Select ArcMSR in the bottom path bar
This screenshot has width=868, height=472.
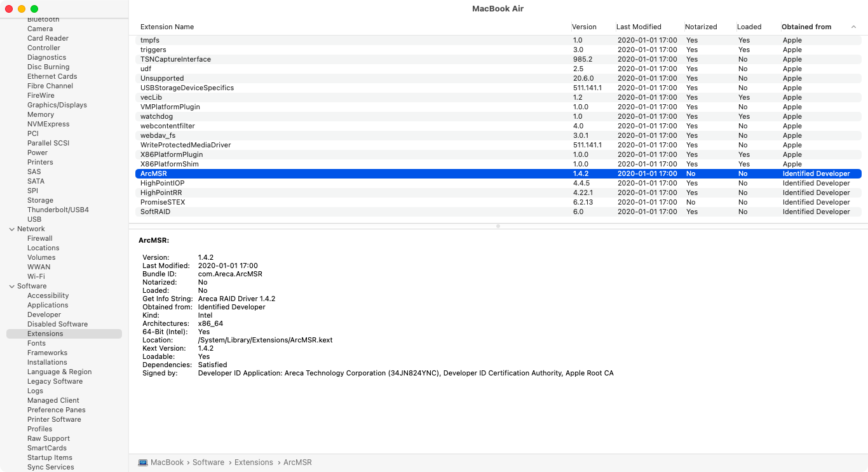pos(297,462)
